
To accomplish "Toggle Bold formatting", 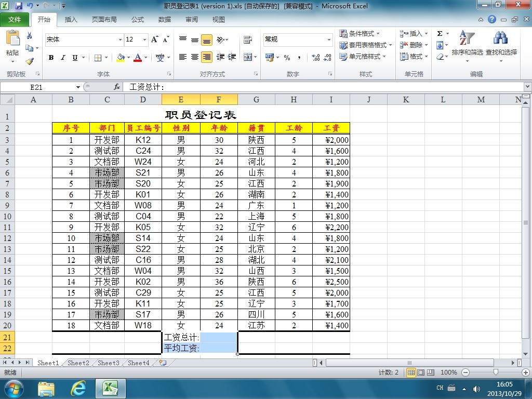I will [x=51, y=58].
